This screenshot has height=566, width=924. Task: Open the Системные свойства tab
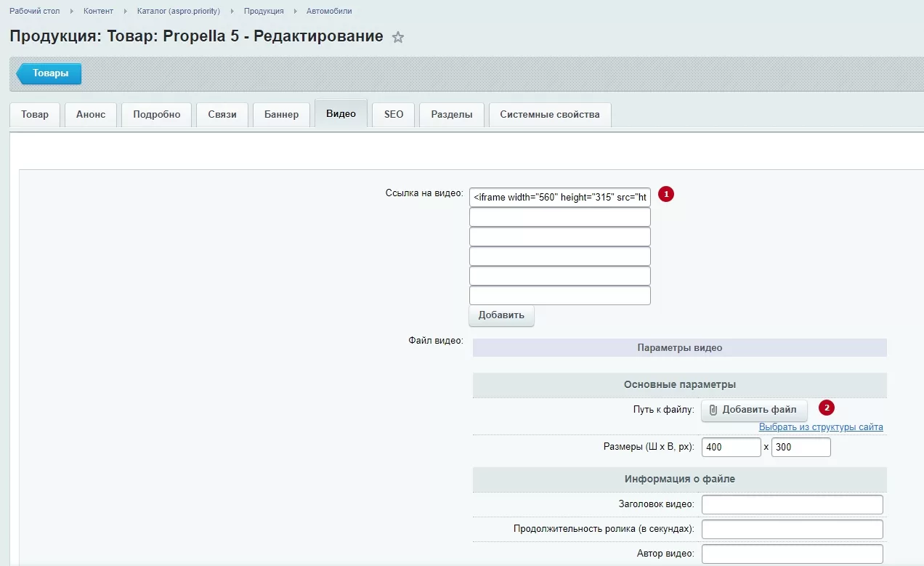coord(550,115)
